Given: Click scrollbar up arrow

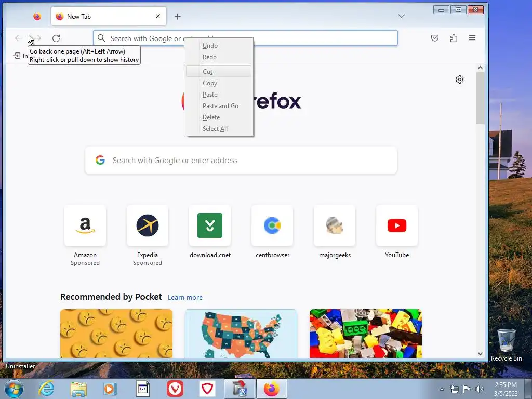Looking at the screenshot, I should pos(480,68).
